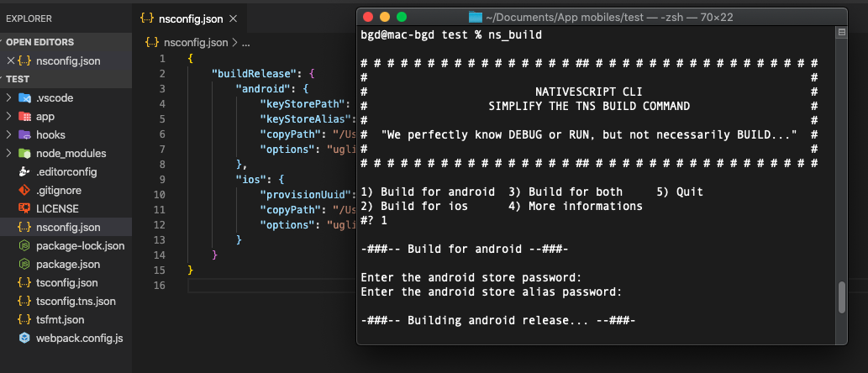Click the node_modules folder icon
The image size is (868, 373).
(24, 153)
